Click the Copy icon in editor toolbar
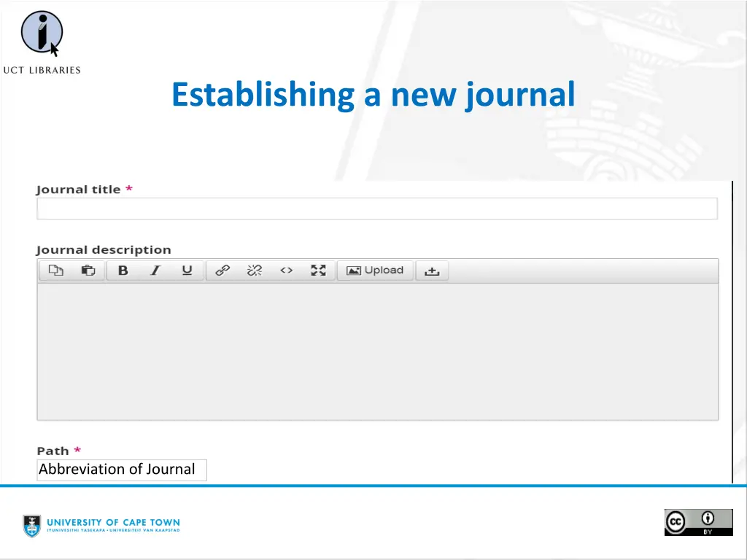This screenshot has height=560, width=747. tap(55, 271)
